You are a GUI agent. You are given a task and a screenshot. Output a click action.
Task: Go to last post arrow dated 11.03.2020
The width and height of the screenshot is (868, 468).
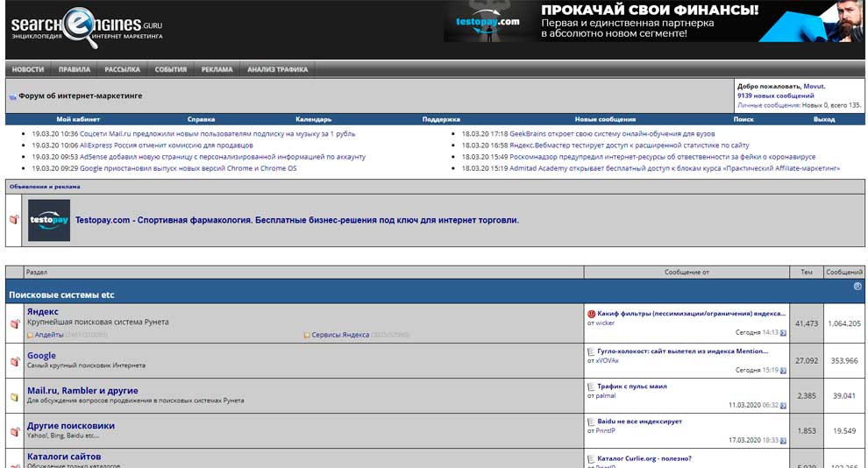[x=783, y=406]
